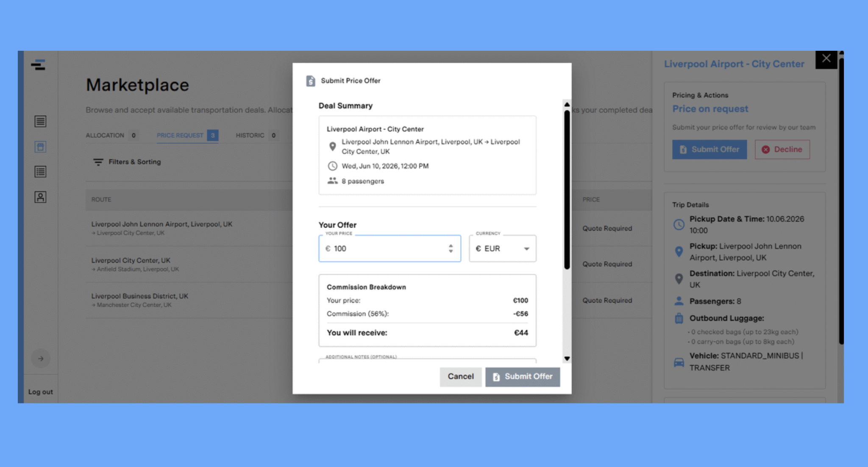The image size is (868, 467).
Task: Click the price stepper arrows
Action: coord(451,249)
